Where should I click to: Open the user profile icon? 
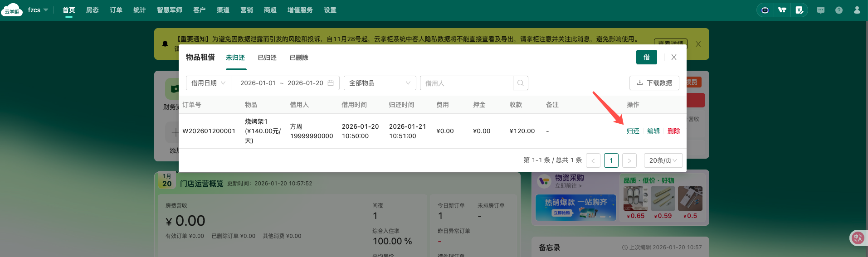[x=857, y=10]
